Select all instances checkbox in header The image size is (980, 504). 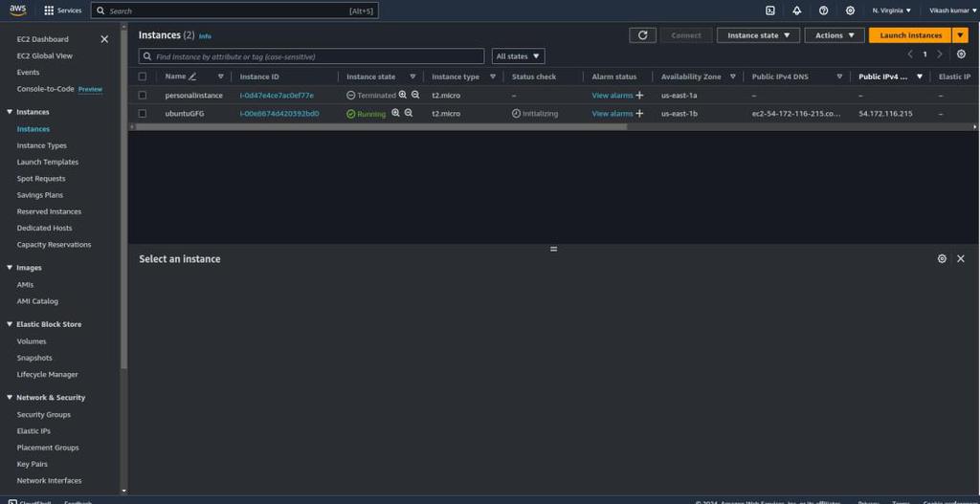(143, 77)
